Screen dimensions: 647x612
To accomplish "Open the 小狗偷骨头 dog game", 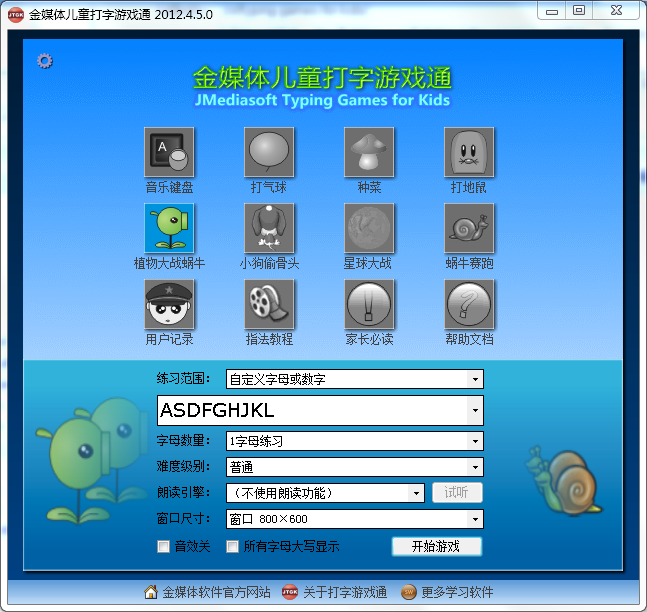I will [x=269, y=228].
